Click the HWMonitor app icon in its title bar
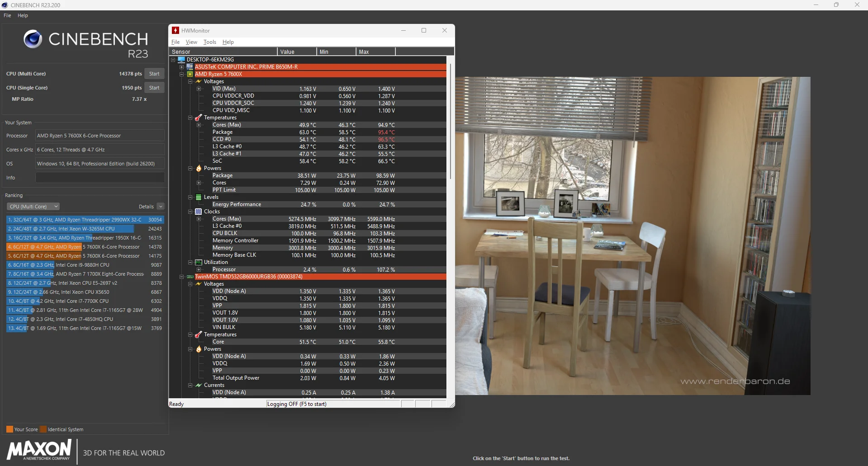 pos(175,30)
